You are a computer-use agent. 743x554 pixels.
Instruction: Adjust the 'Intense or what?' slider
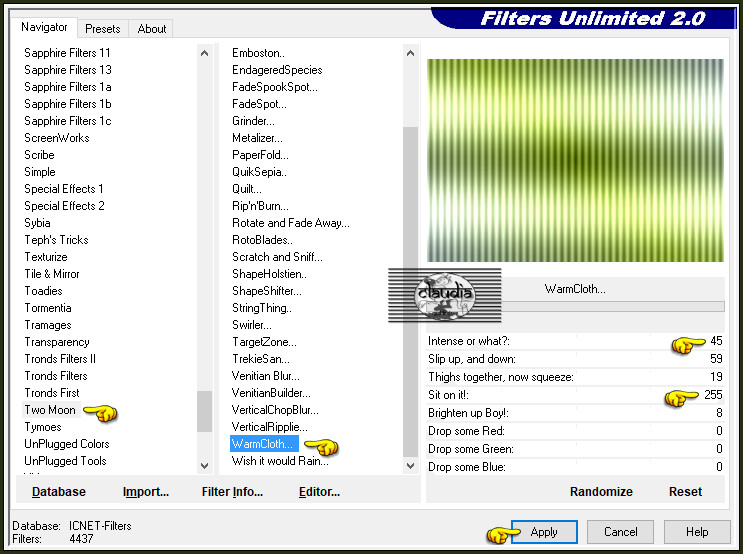click(x=575, y=341)
